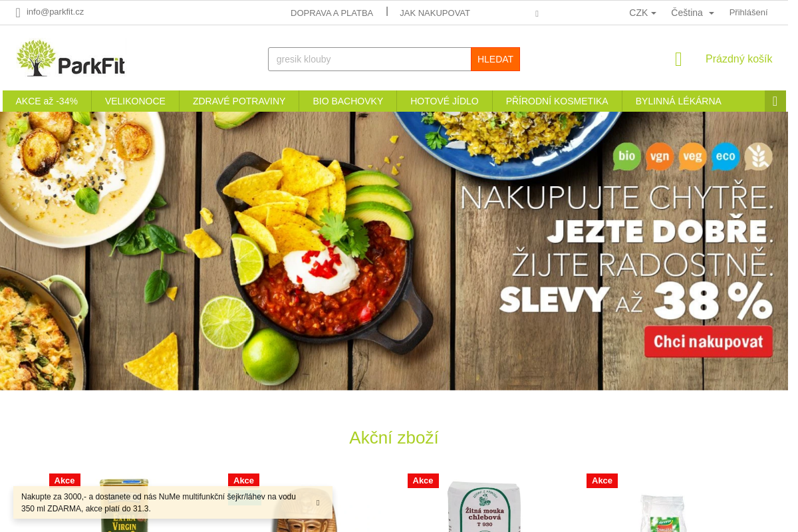Screen dimensions: 798x532
Task: Click the orange HLEDAT search button
Action: click(x=495, y=59)
